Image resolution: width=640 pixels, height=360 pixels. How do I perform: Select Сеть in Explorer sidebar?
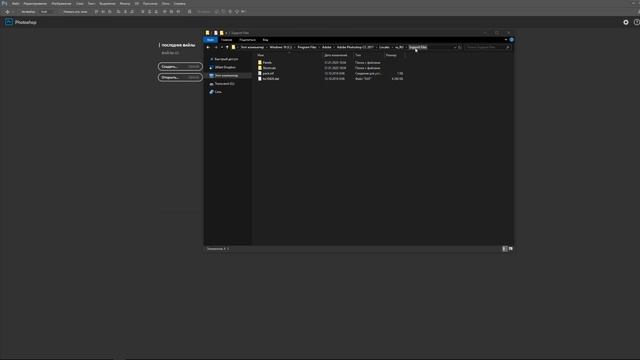218,92
